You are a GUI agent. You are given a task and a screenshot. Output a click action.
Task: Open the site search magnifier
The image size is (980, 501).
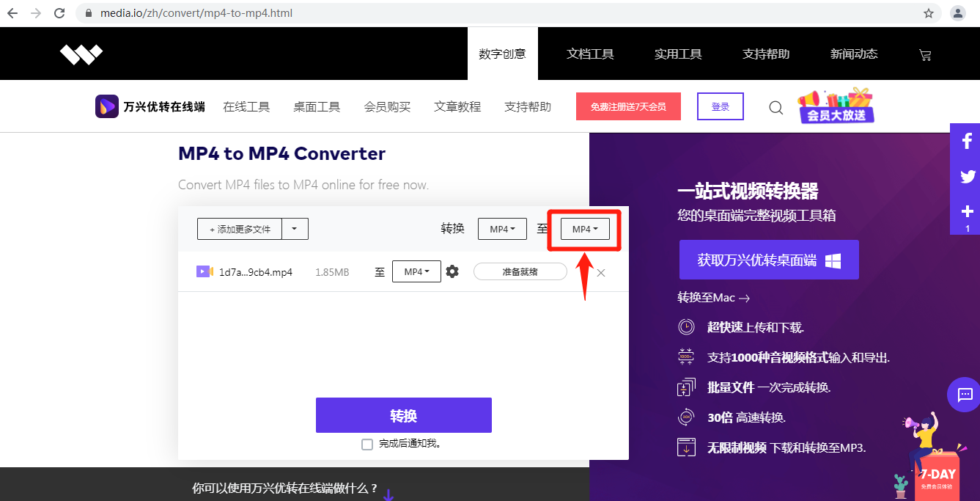click(x=775, y=107)
